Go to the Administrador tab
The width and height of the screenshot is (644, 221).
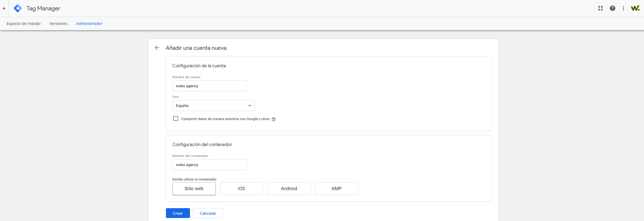tap(89, 24)
